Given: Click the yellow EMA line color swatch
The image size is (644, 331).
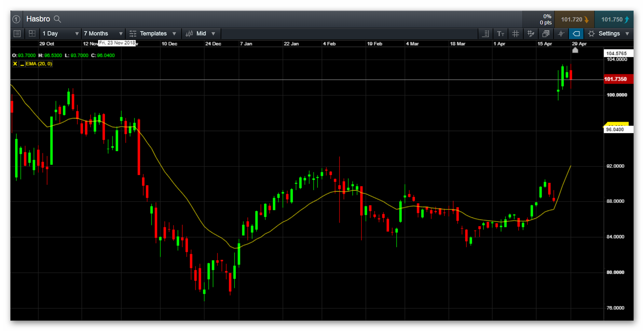Looking at the screenshot, I should click(22, 64).
